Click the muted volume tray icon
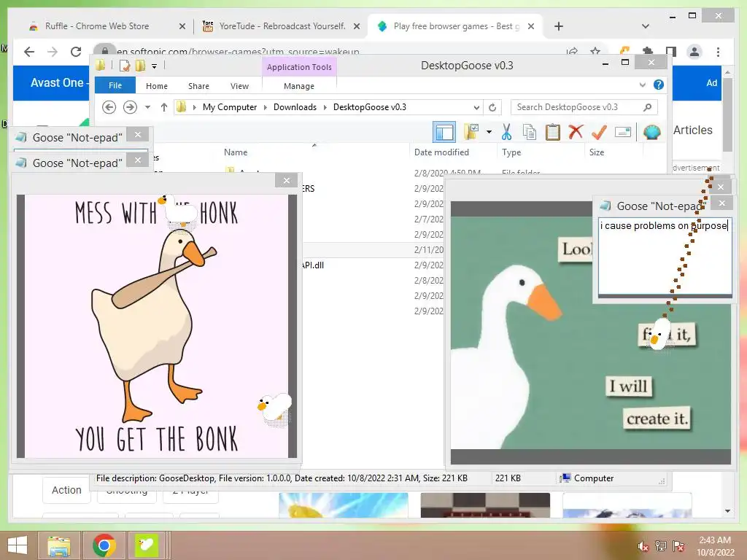This screenshot has width=747, height=560. [x=643, y=546]
